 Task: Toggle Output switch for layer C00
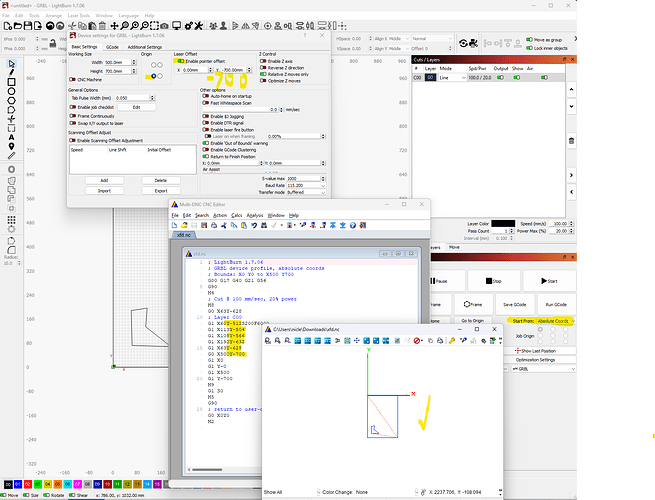click(x=500, y=77)
